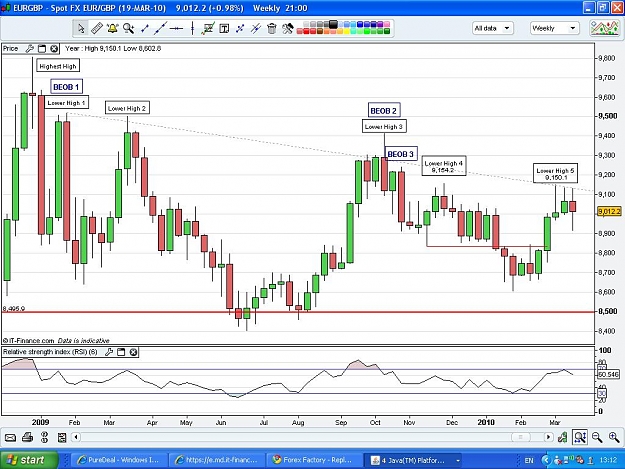Click the envelope email icon
The height and width of the screenshot is (469, 625).
(x=10, y=438)
